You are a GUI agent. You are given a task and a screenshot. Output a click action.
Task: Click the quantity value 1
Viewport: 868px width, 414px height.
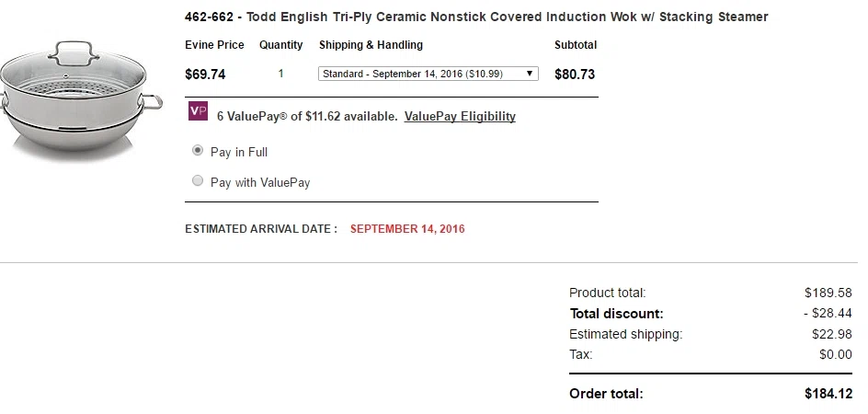pos(280,74)
